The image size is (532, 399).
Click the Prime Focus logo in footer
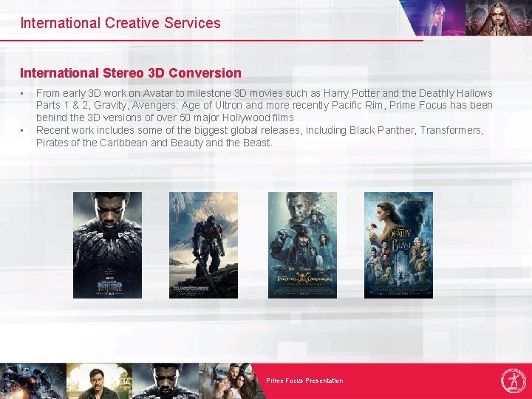pyautogui.click(x=514, y=381)
